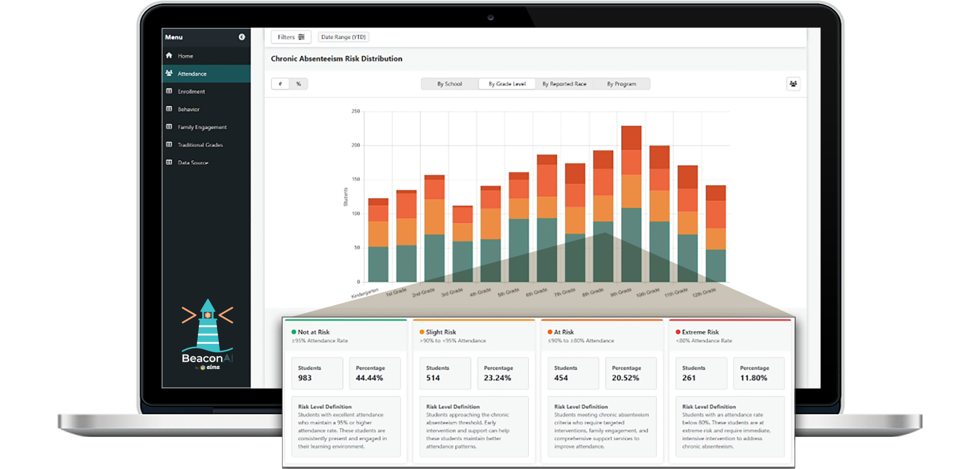Viewport: 980px width, 469px height.
Task: Toggle the chart to count (#) view
Action: tap(280, 84)
